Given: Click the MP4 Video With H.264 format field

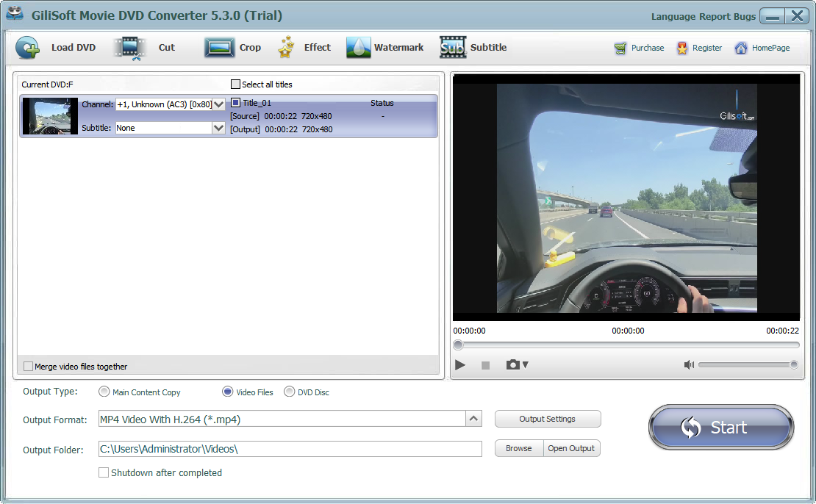Looking at the screenshot, I should (x=282, y=419).
